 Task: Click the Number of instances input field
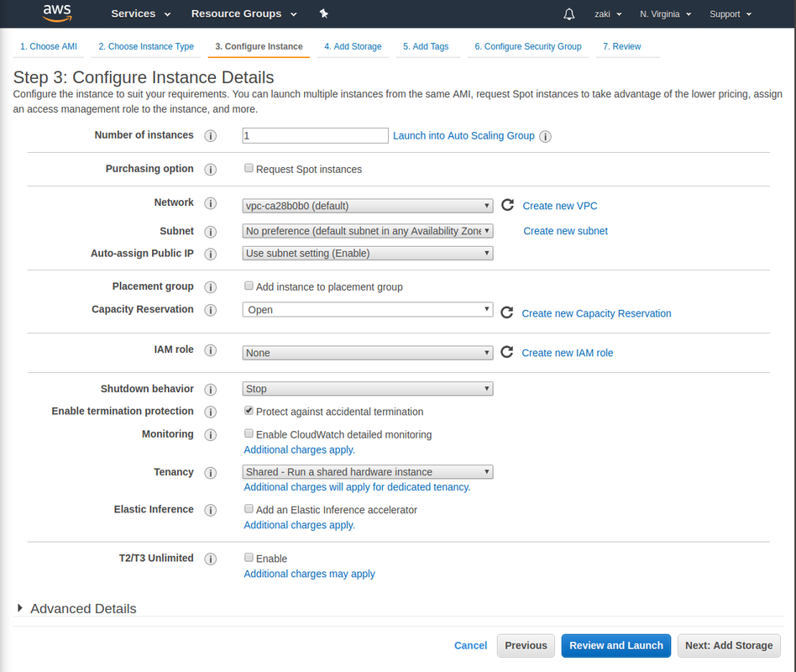pos(315,135)
